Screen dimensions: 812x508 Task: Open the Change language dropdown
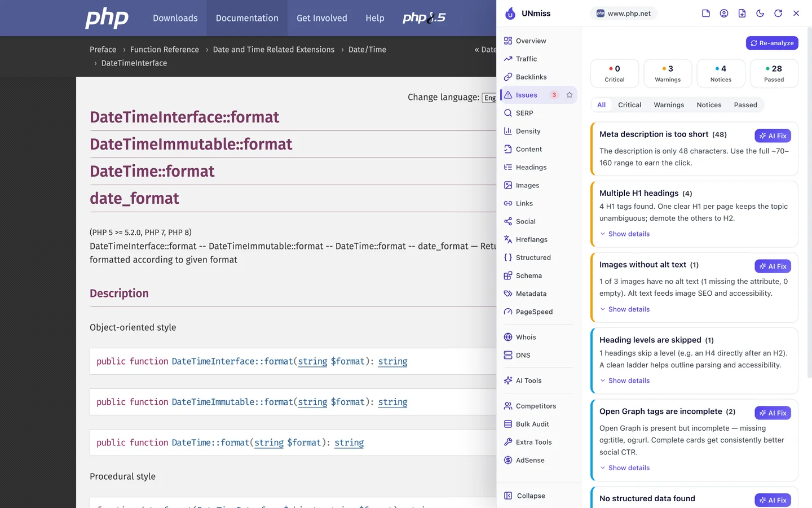click(489, 98)
